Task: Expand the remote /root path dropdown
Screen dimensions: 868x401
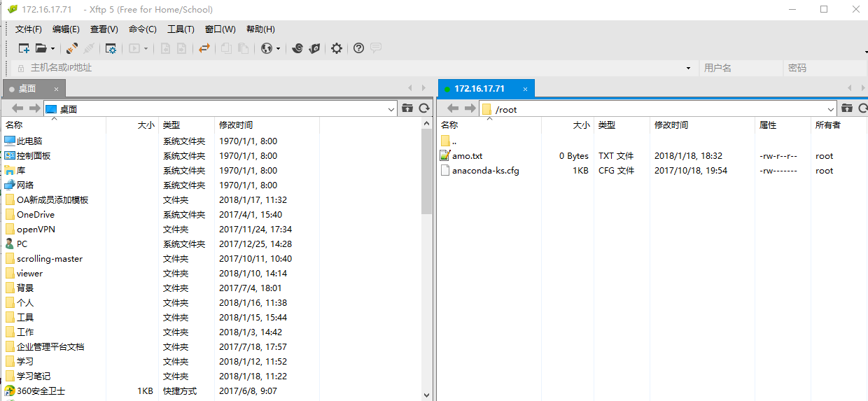Action: point(831,109)
